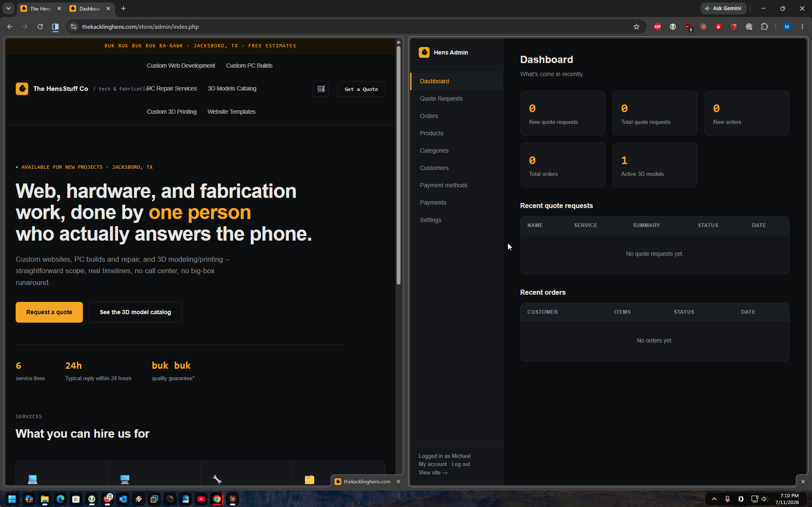Open Website Templates nav link
The image size is (812, 507).
231,112
